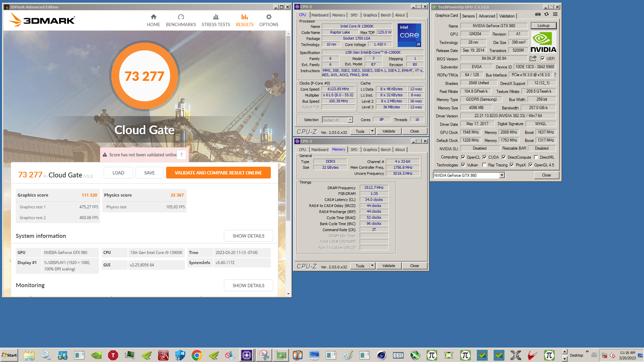
Task: Open 3DMark Options gear
Action: [x=269, y=20]
